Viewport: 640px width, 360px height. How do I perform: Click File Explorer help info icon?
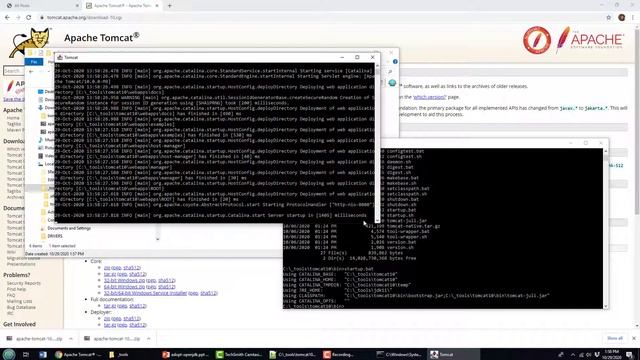tap(395, 62)
